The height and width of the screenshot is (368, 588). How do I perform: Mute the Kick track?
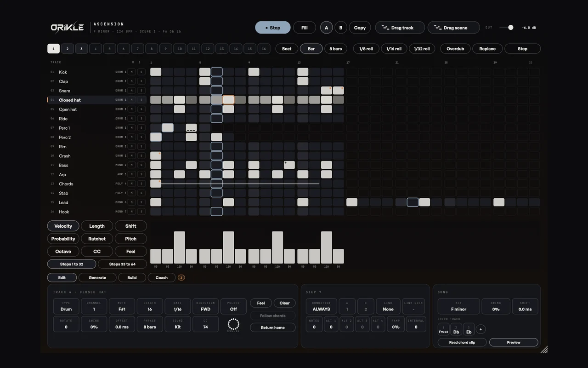(x=132, y=72)
